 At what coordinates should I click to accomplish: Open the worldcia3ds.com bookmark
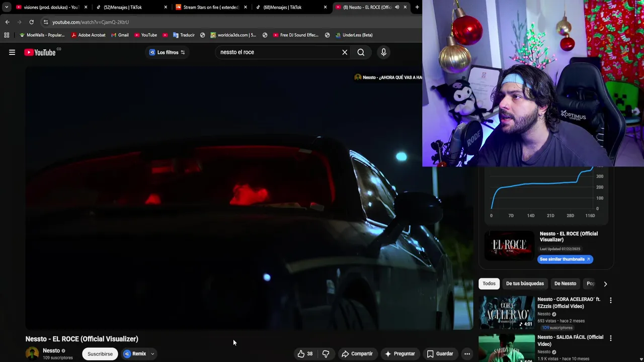233,35
